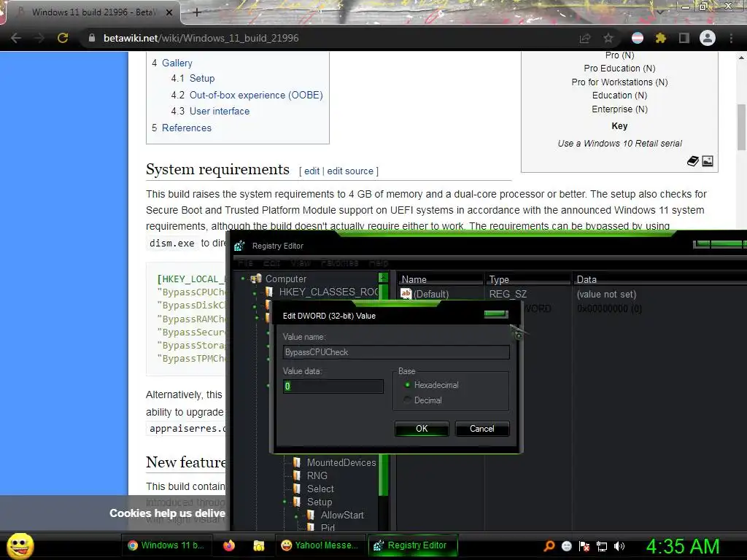Click the Value data input field
Image resolution: width=747 pixels, height=560 pixels.
pyautogui.click(x=333, y=386)
